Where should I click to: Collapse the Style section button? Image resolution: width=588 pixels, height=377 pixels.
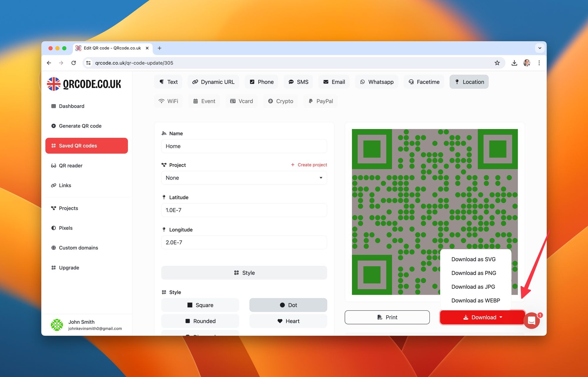(244, 273)
